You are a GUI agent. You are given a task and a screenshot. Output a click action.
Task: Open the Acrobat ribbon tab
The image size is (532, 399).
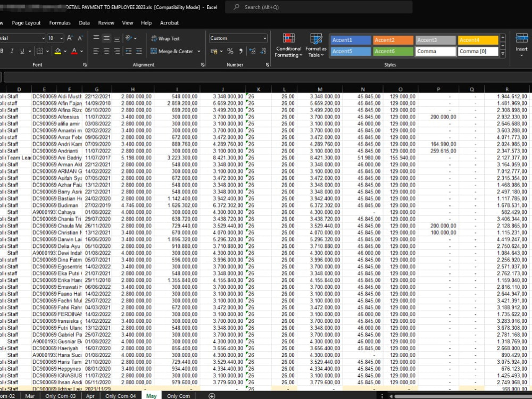pos(169,23)
